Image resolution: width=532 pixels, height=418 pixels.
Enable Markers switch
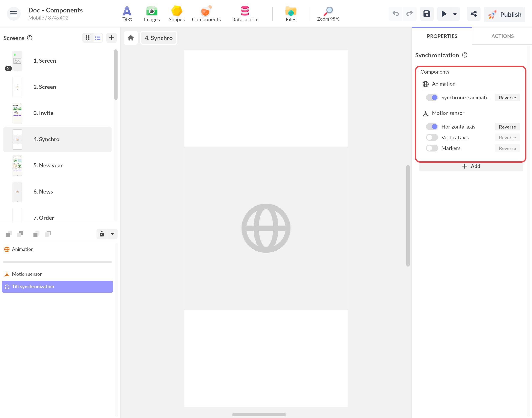tap(432, 148)
